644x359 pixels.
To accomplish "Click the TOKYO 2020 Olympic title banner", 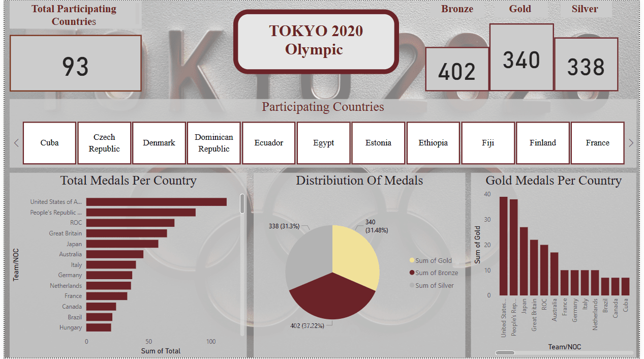I will (316, 42).
